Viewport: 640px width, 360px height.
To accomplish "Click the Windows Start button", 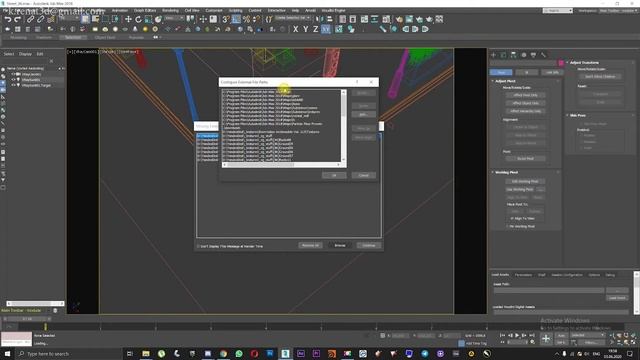I will pos(7,354).
